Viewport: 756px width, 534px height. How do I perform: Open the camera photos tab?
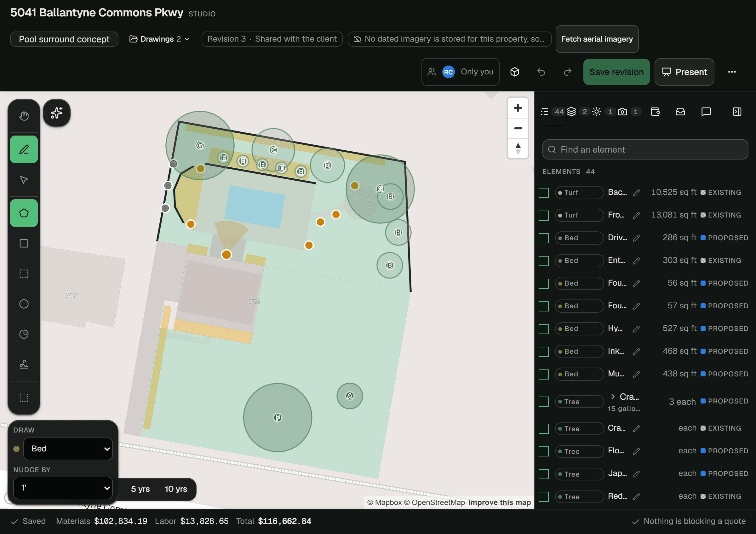pyautogui.click(x=629, y=112)
